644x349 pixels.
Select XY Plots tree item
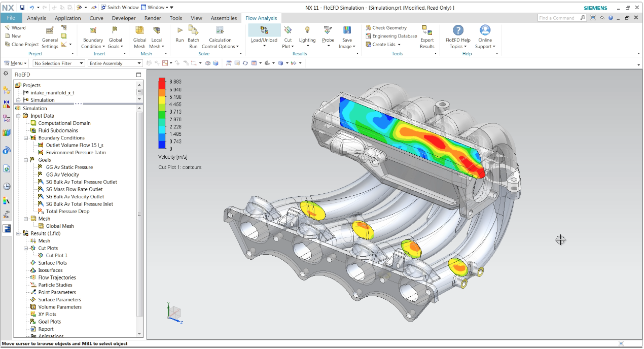[47, 315]
